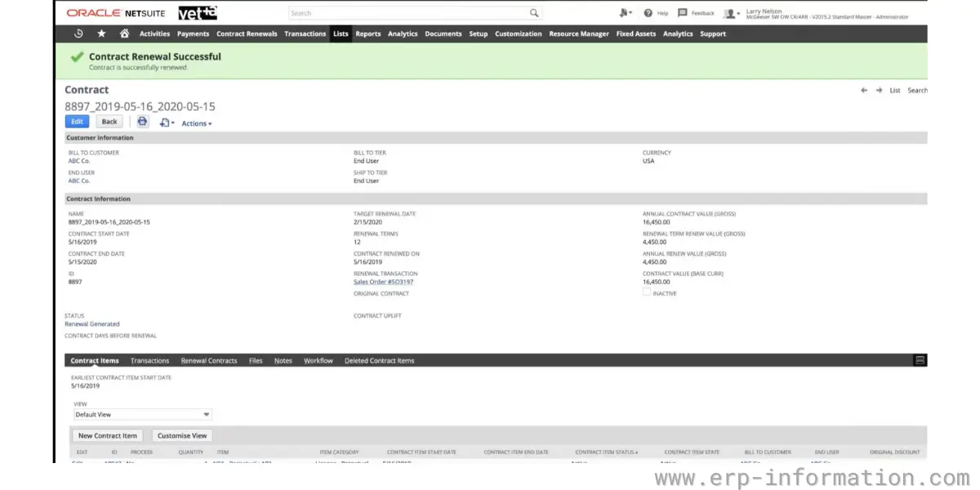This screenshot has width=980, height=490.
Task: Toggle subtab layout icon at tab bar
Action: coord(920,360)
